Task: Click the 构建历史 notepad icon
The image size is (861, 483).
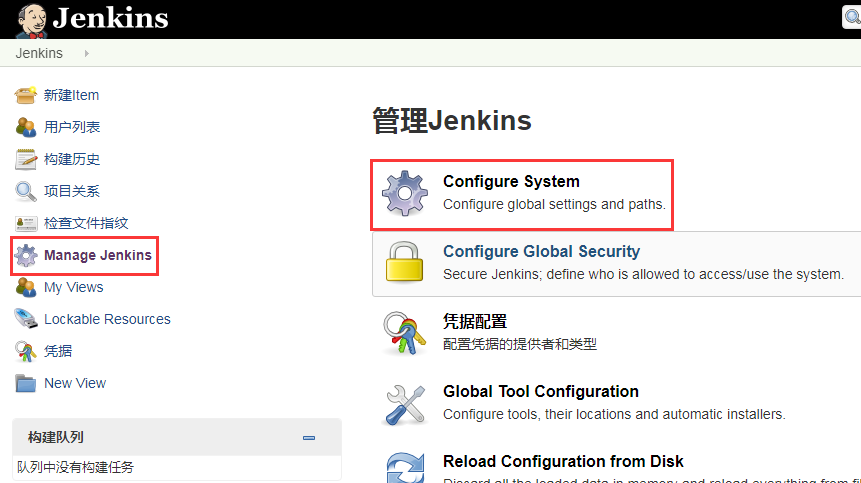Action: point(25,159)
